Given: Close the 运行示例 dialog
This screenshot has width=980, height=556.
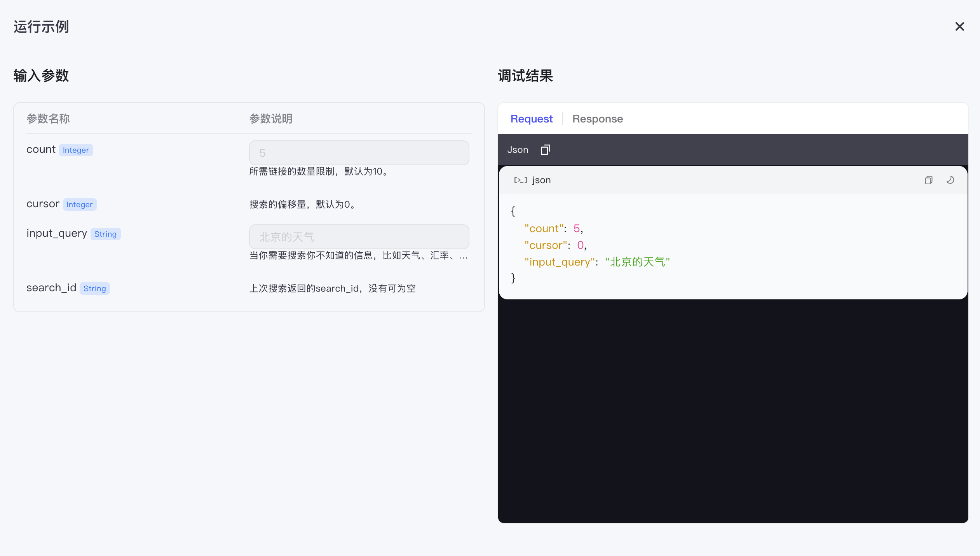Looking at the screenshot, I should (959, 26).
